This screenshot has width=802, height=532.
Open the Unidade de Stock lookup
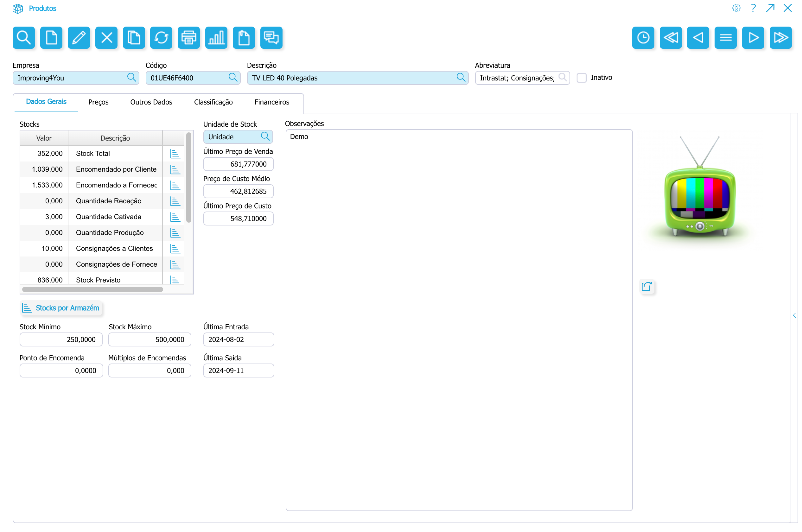pos(265,137)
